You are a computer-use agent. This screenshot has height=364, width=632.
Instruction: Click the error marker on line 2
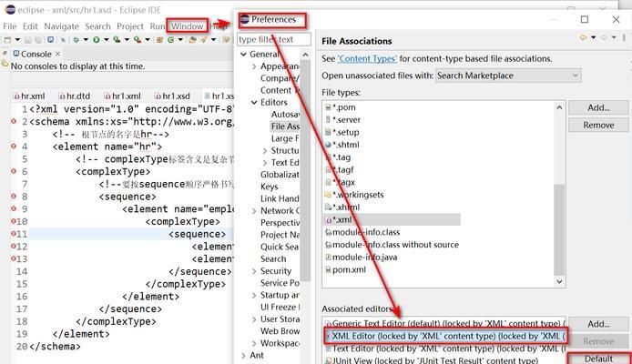click(x=14, y=121)
